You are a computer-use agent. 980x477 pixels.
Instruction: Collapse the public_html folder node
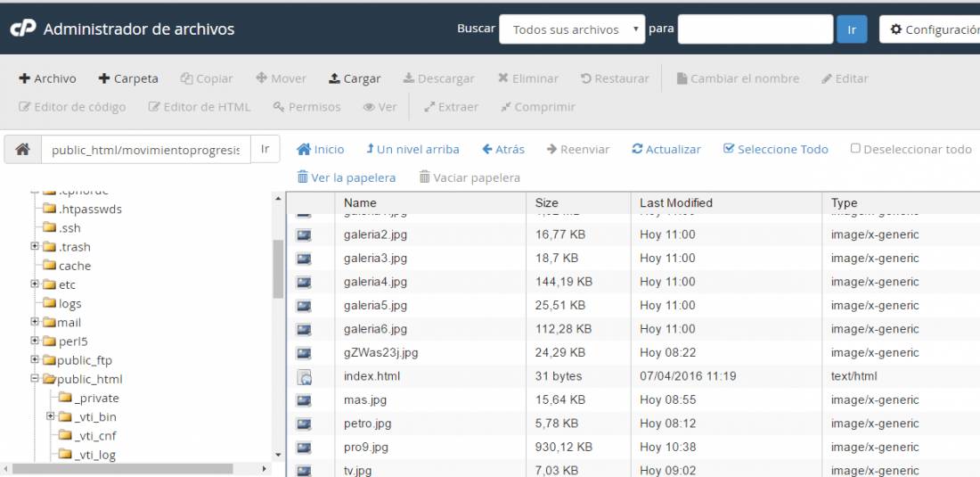click(x=35, y=379)
